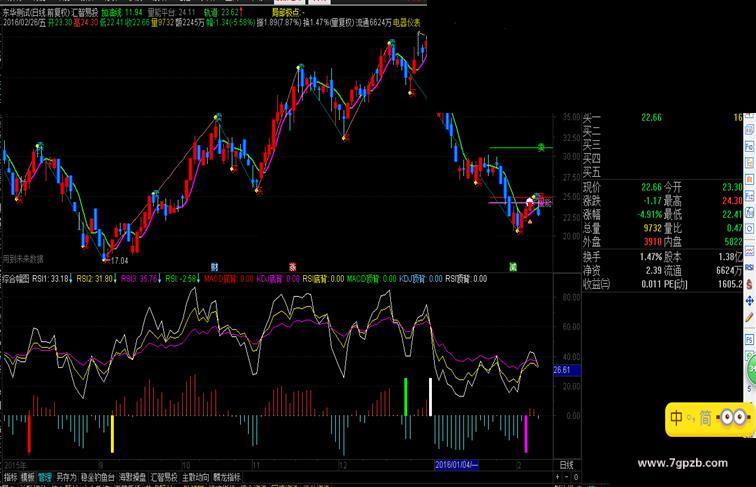Click the 财 marker under the chart
756x487 pixels.
[215, 267]
